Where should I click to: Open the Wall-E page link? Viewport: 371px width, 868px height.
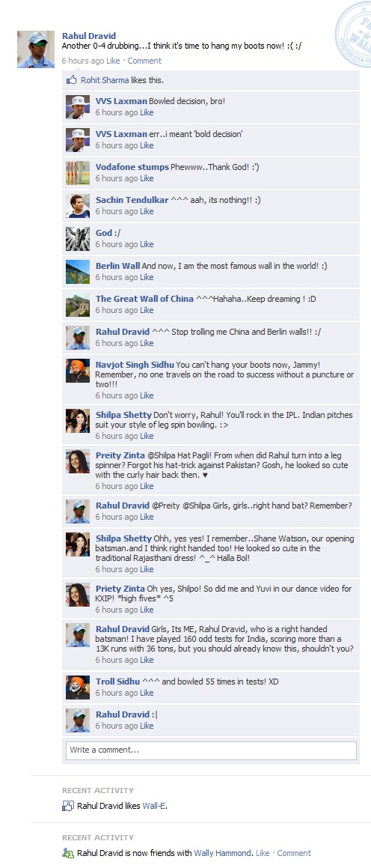154,806
